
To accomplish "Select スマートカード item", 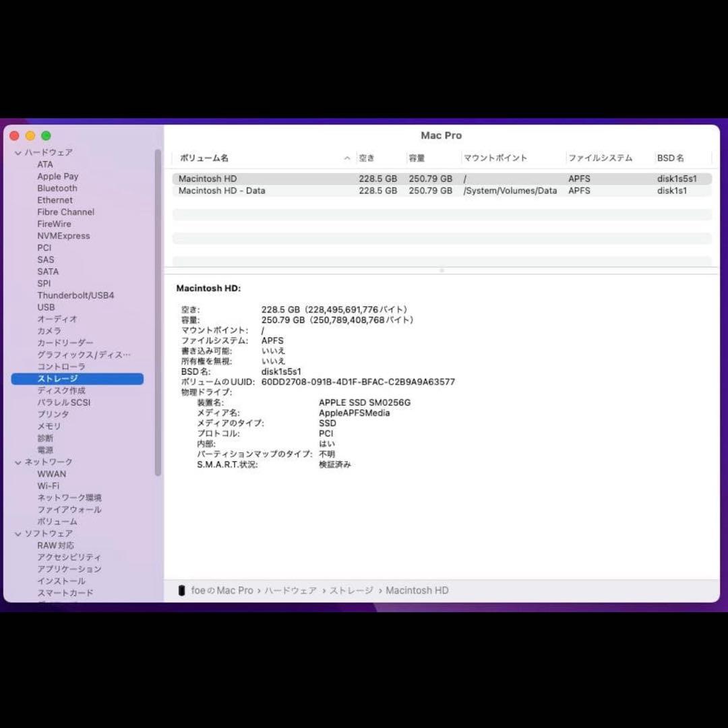I will tap(65, 593).
